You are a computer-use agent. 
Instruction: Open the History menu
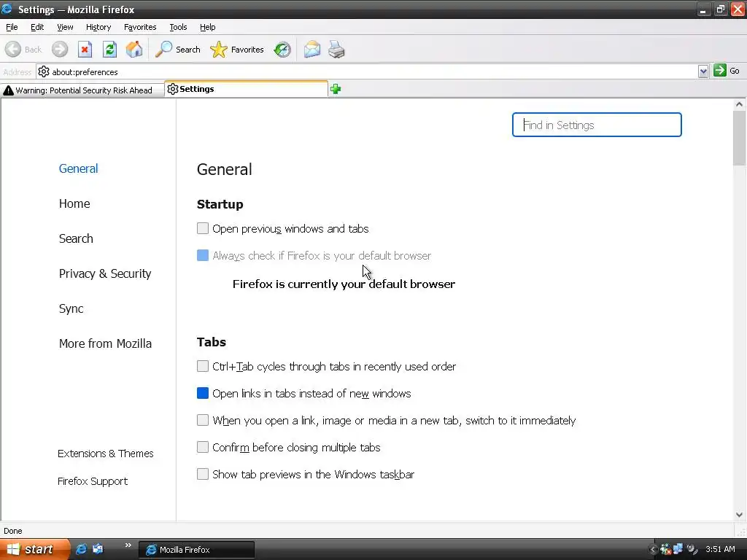[x=98, y=27]
